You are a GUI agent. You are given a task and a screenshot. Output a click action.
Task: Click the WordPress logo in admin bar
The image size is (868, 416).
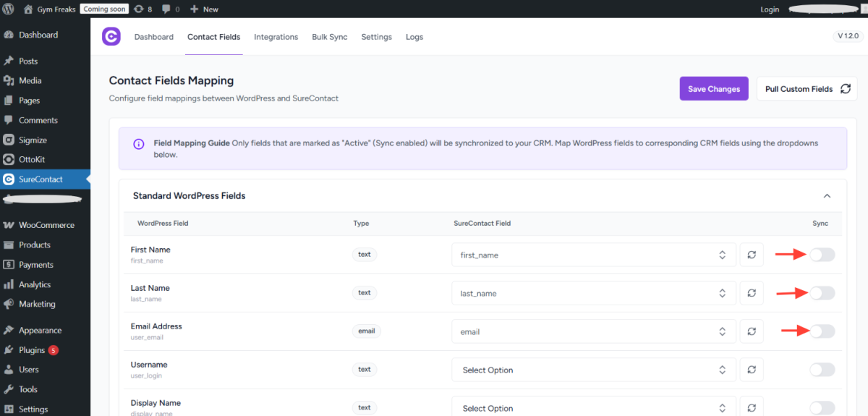tap(9, 9)
